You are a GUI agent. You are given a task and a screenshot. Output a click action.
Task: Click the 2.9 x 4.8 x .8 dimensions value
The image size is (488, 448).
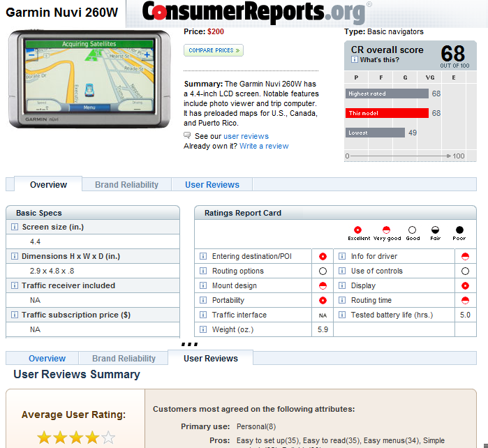[x=52, y=271]
